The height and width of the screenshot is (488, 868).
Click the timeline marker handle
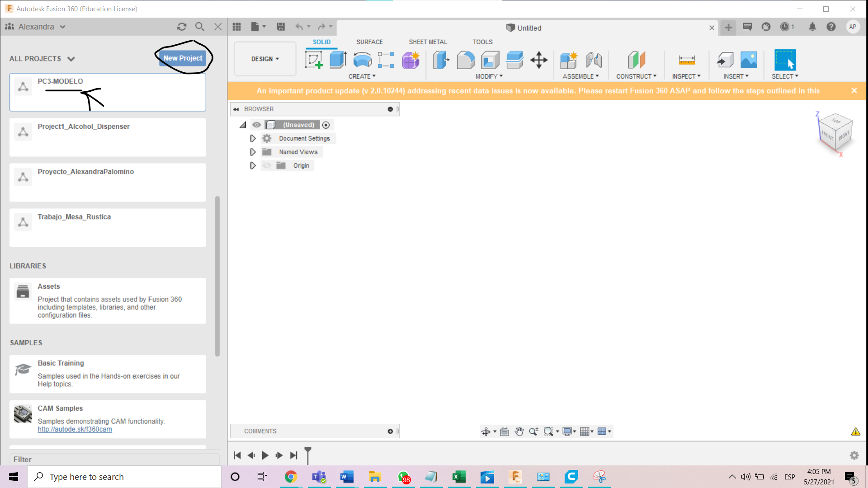click(x=308, y=455)
